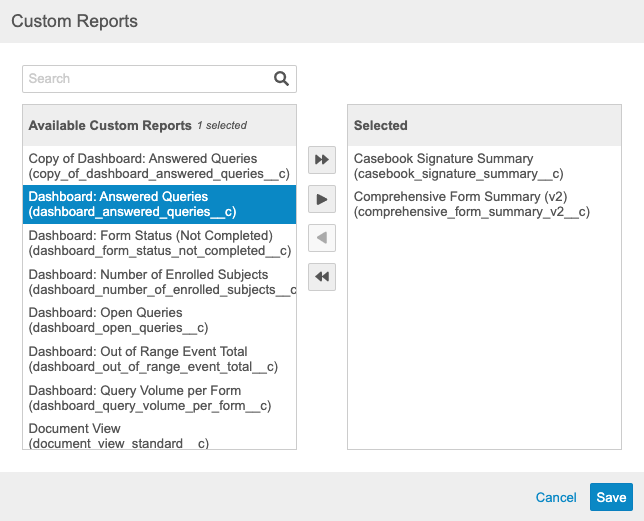This screenshot has height=521, width=644.
Task: Select Dashboard: Answered Queries report
Action: [159, 204]
